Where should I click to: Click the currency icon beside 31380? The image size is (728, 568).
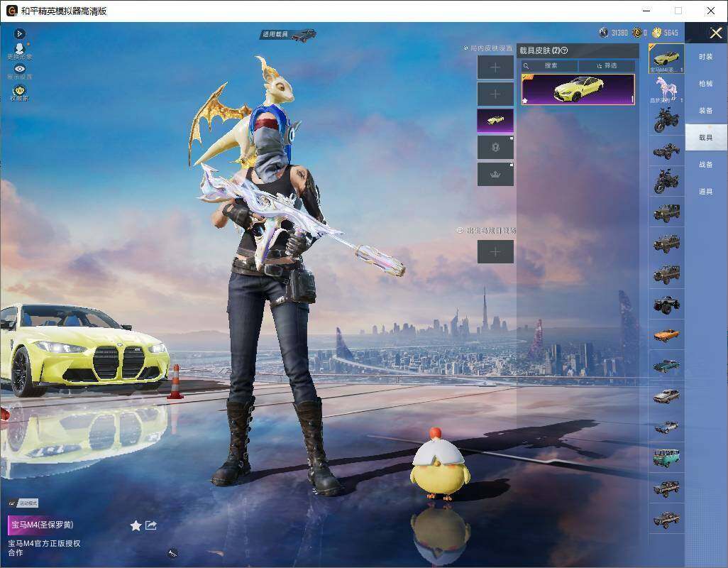pos(604,33)
